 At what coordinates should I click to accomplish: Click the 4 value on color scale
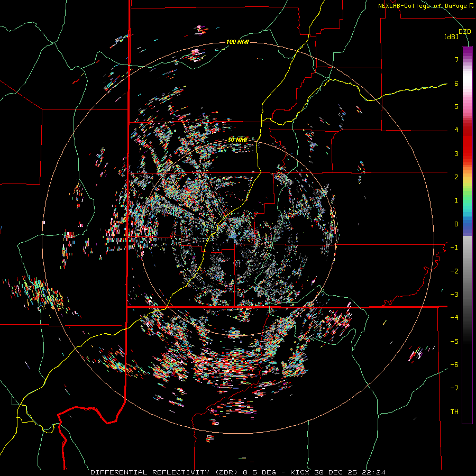tap(456, 130)
